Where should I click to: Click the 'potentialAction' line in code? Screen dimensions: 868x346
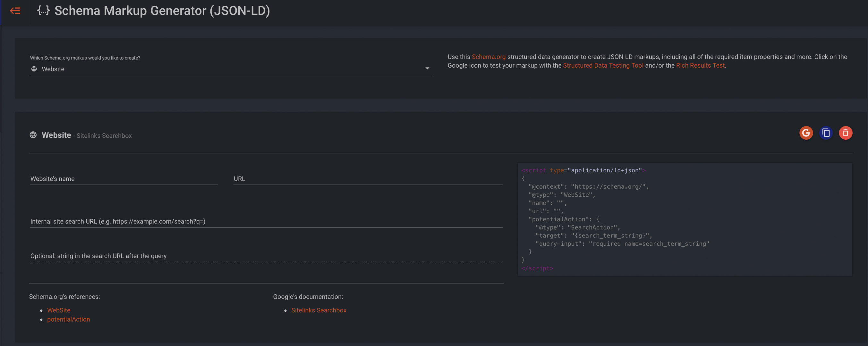point(563,219)
